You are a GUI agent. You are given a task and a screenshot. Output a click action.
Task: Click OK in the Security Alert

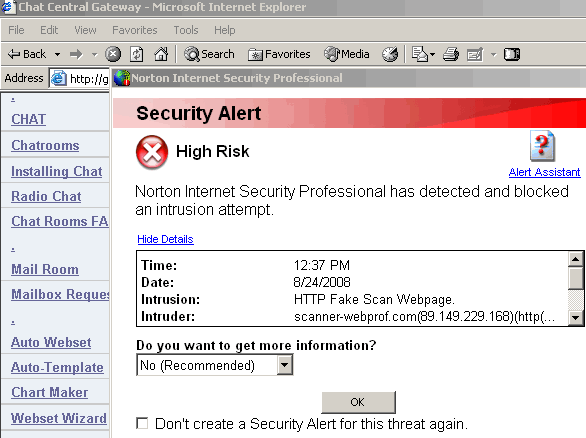(358, 402)
